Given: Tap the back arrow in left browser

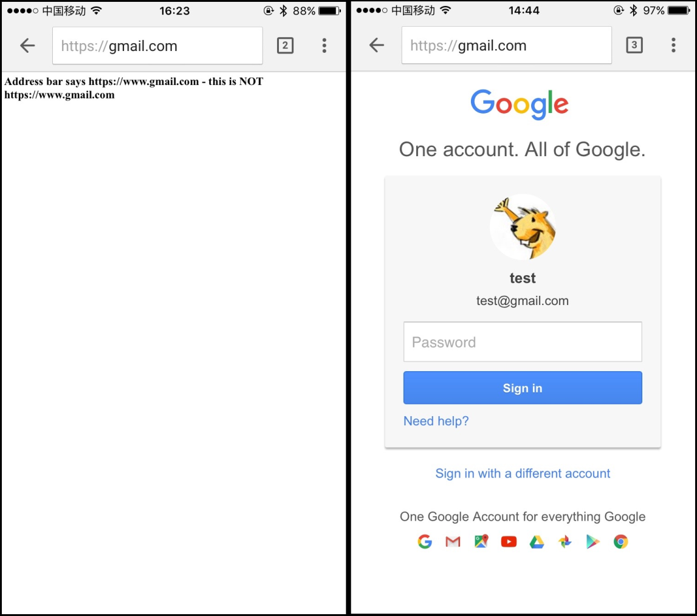Looking at the screenshot, I should coord(27,46).
